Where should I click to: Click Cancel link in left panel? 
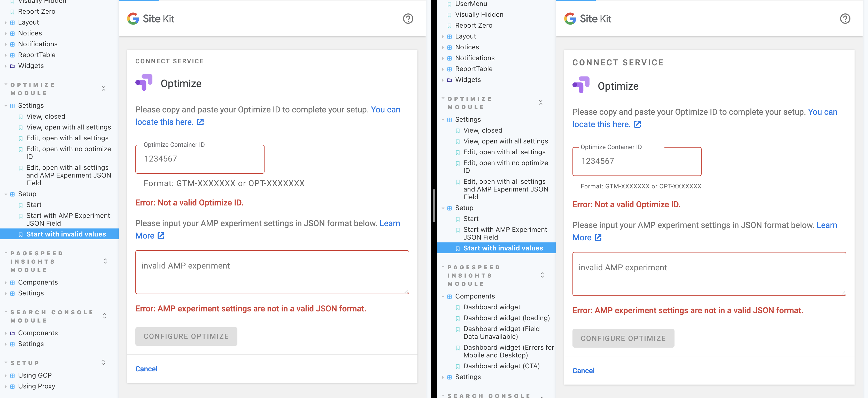pyautogui.click(x=146, y=369)
